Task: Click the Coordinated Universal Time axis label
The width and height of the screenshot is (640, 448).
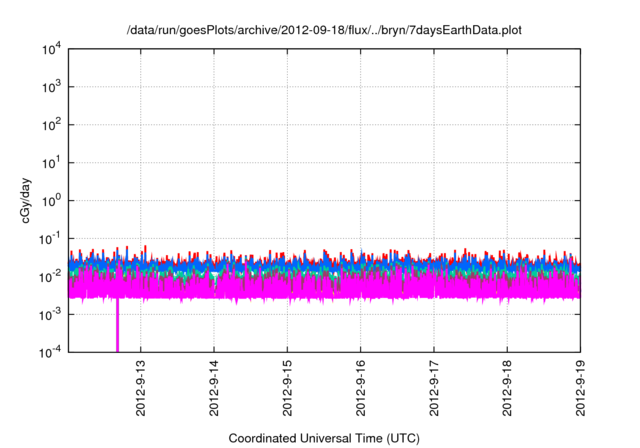Action: pyautogui.click(x=324, y=438)
